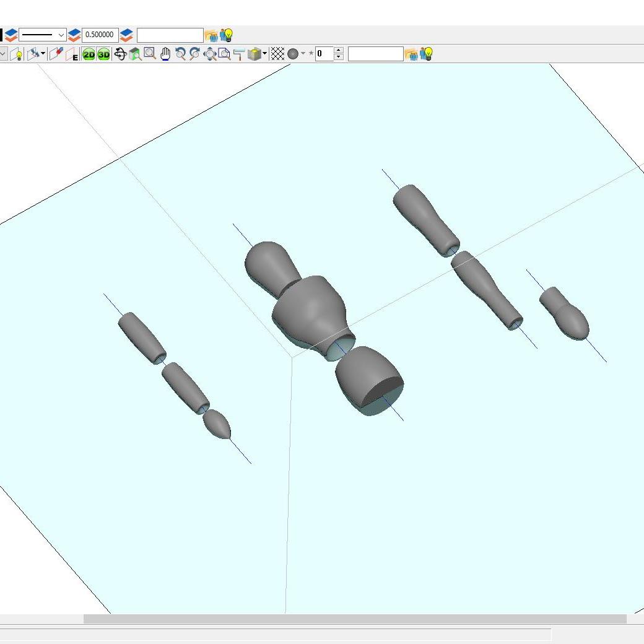This screenshot has width=644, height=644.
Task: Switch to 3D view mode
Action: [x=103, y=54]
